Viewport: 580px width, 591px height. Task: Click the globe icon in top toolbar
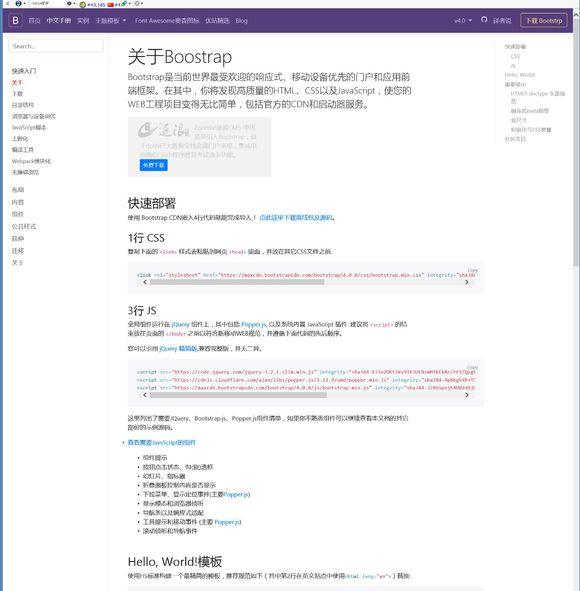tap(18, 3)
